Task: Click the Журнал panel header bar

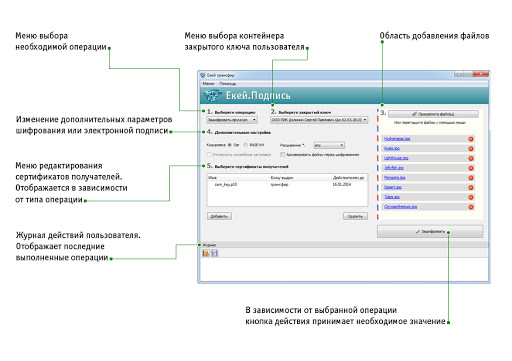Action: point(344,245)
